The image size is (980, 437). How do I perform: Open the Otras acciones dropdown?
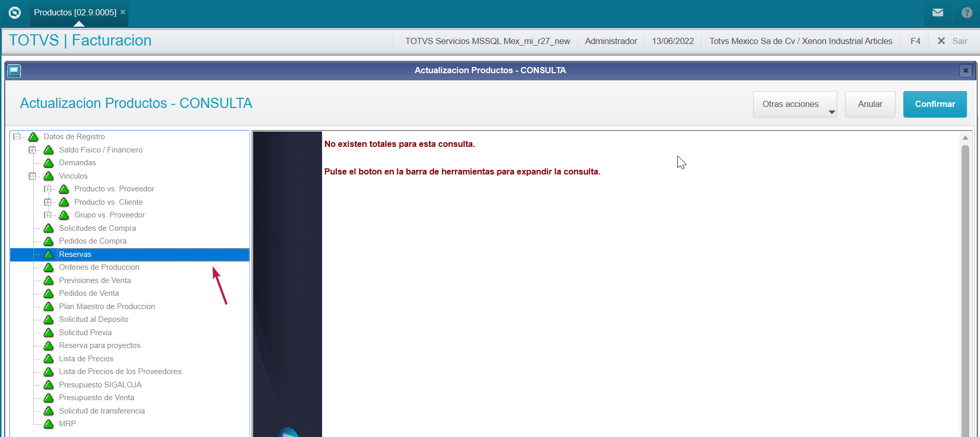(x=795, y=104)
